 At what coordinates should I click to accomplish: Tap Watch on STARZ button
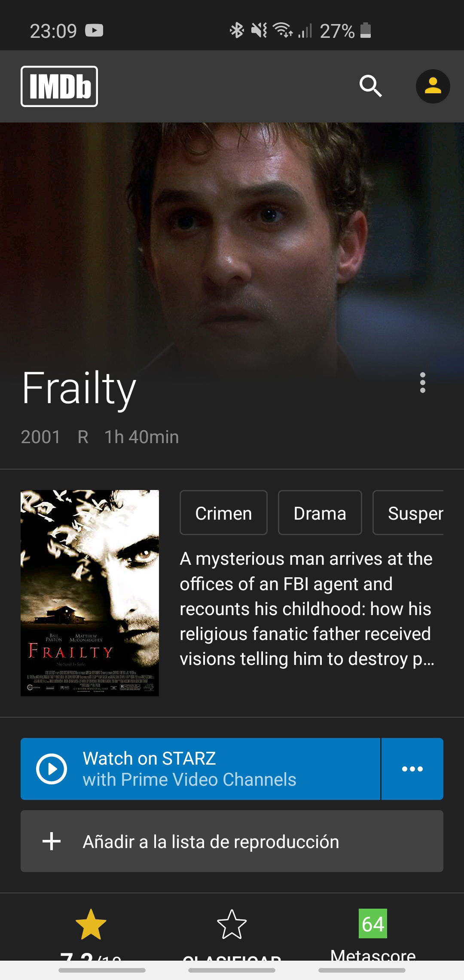click(x=200, y=769)
